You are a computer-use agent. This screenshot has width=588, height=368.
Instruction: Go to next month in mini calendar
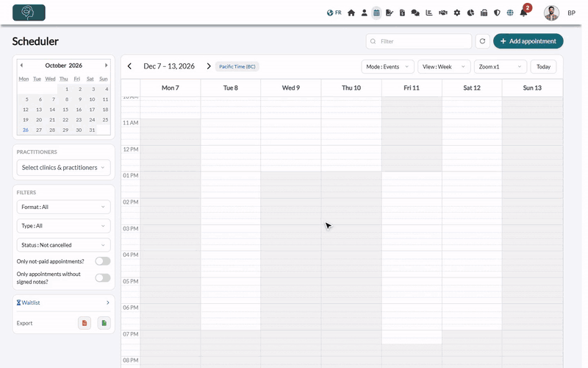(x=106, y=66)
